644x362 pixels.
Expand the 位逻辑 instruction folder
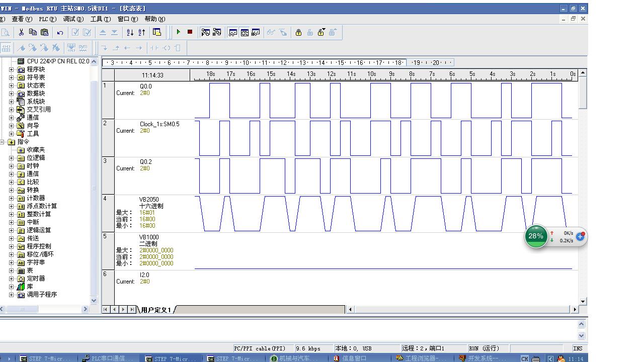(12, 158)
